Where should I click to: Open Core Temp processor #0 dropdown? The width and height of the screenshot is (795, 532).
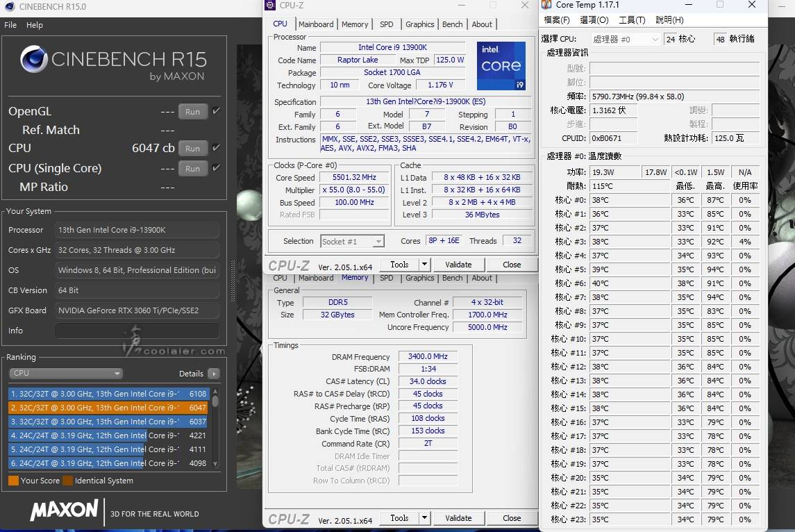coord(626,40)
